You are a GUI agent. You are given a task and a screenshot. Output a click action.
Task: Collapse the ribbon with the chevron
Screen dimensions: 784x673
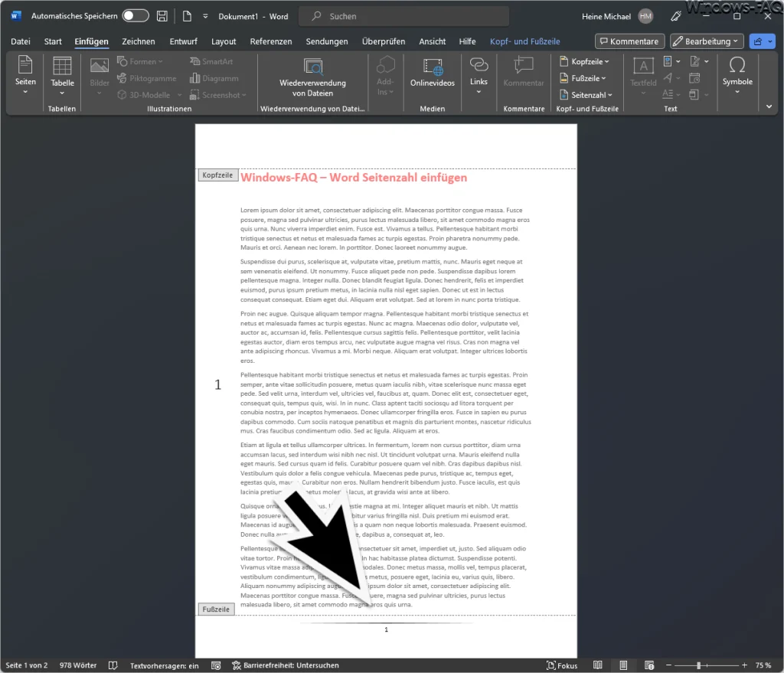point(769,106)
